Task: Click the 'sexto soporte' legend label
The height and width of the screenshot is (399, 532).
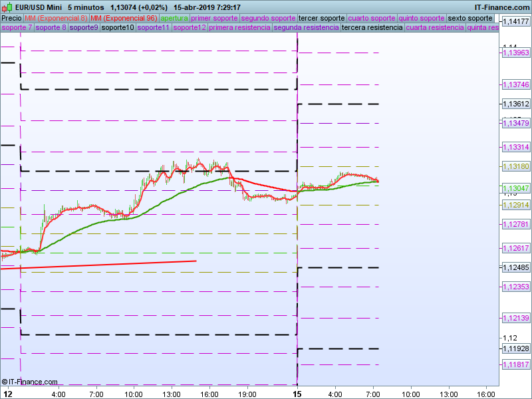Action: point(471,18)
